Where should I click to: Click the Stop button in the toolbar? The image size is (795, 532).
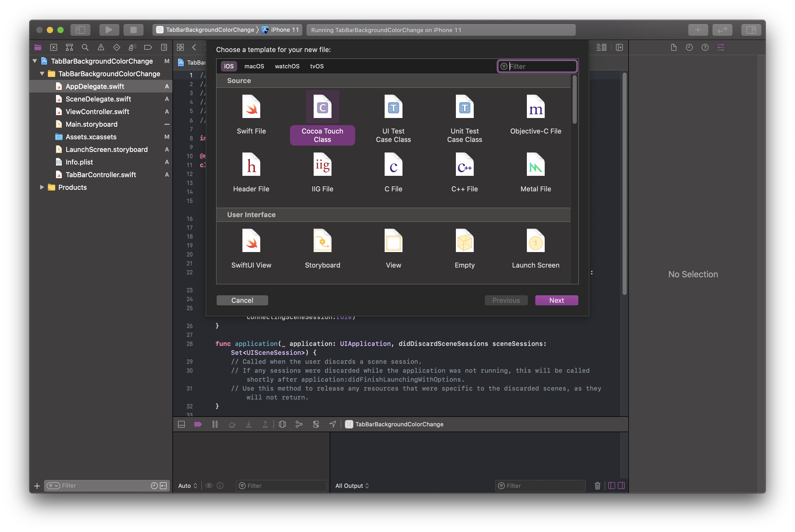coord(133,30)
